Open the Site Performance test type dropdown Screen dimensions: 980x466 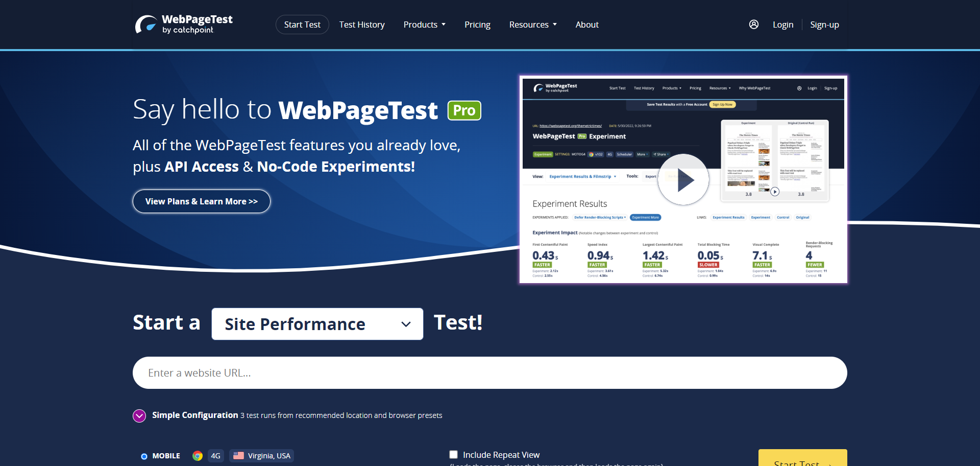pos(317,324)
